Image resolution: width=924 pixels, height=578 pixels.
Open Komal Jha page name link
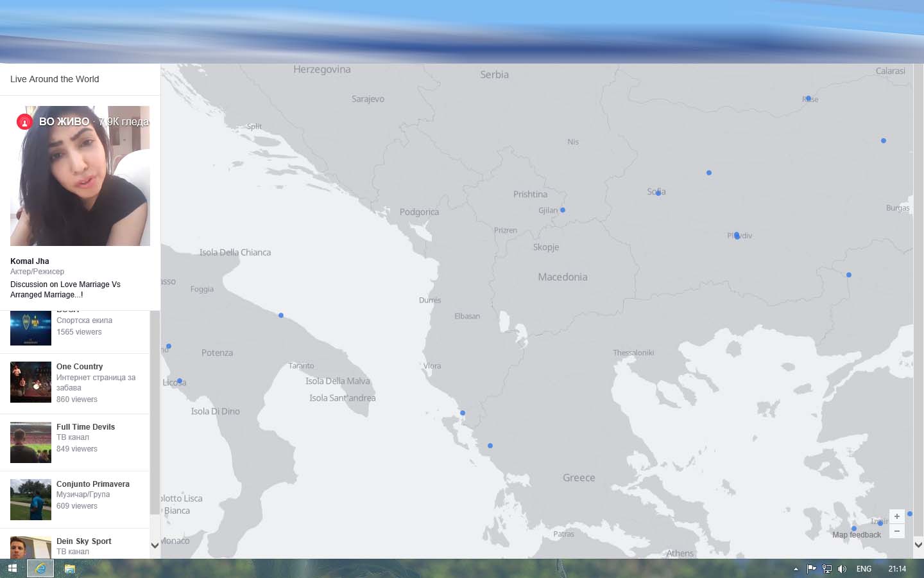click(x=30, y=261)
